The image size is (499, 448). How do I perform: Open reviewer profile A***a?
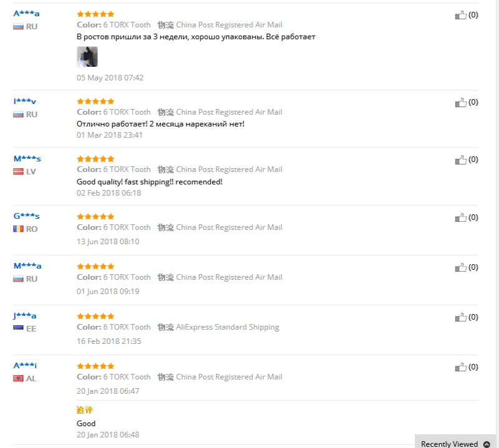(26, 14)
